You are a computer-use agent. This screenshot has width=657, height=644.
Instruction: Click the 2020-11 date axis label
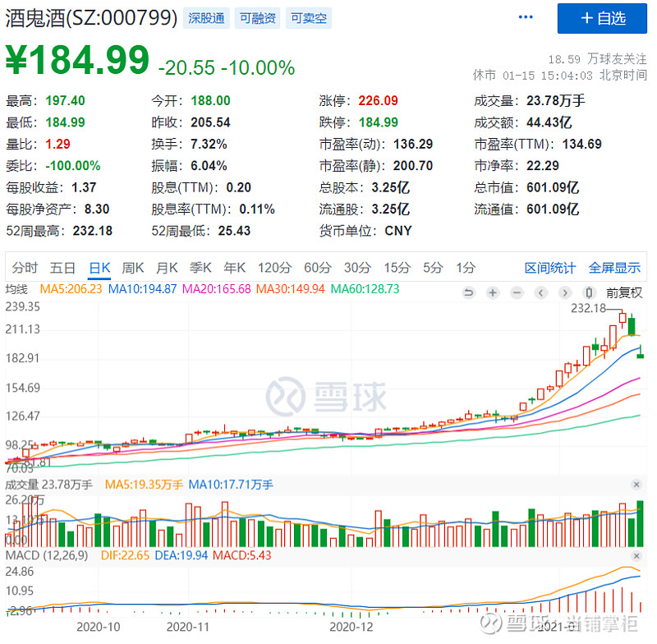[188, 627]
